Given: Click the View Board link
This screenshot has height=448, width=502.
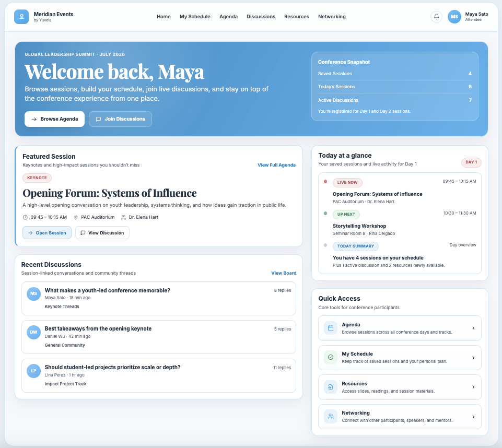Looking at the screenshot, I should [x=285, y=273].
